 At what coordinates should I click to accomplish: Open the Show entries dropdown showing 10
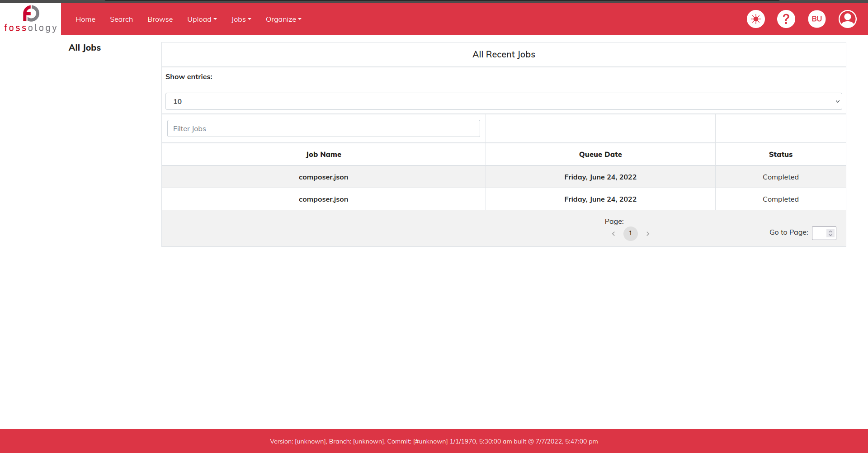pyautogui.click(x=504, y=101)
